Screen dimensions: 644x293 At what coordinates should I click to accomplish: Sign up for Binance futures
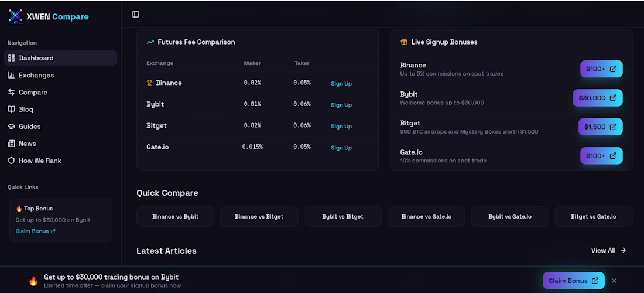[x=341, y=84]
